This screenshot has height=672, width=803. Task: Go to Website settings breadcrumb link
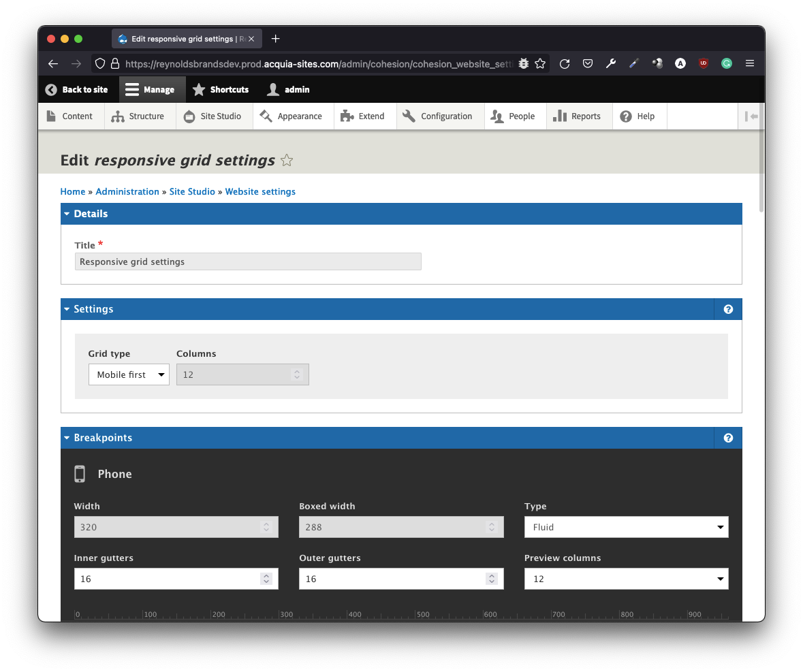coord(260,192)
